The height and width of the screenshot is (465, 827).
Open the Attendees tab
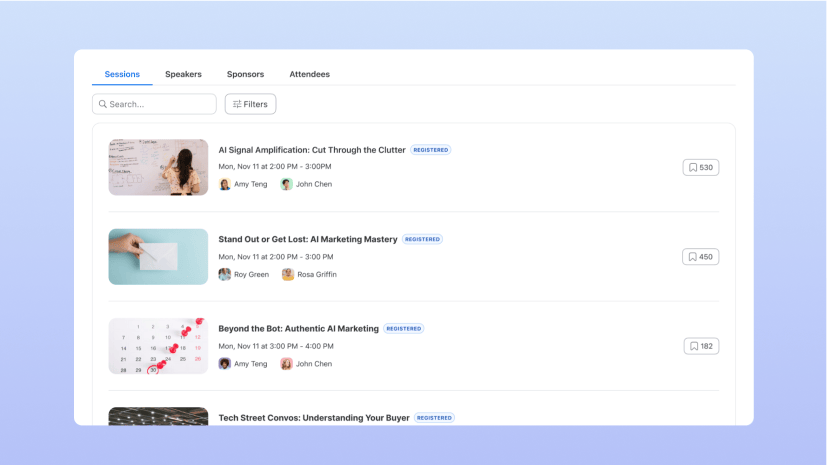309,74
